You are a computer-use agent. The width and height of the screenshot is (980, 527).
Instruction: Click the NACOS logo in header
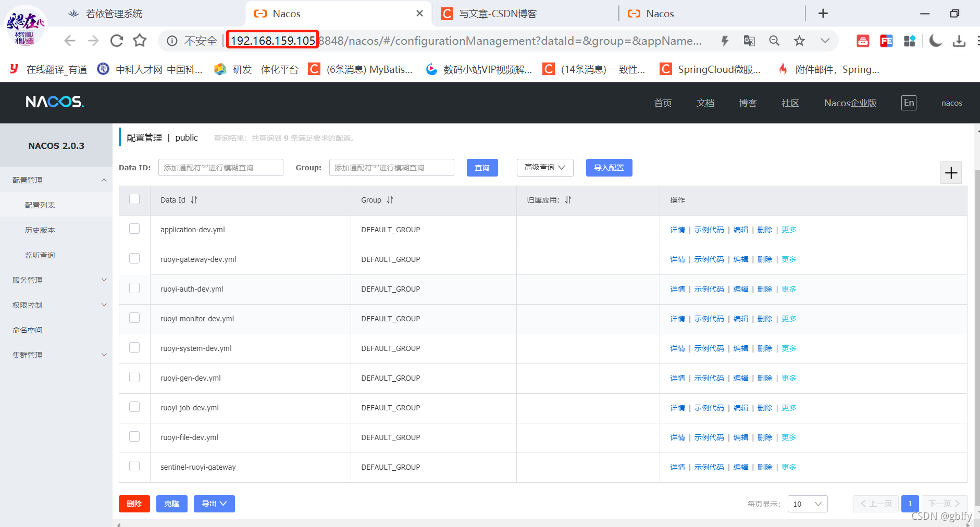click(55, 102)
